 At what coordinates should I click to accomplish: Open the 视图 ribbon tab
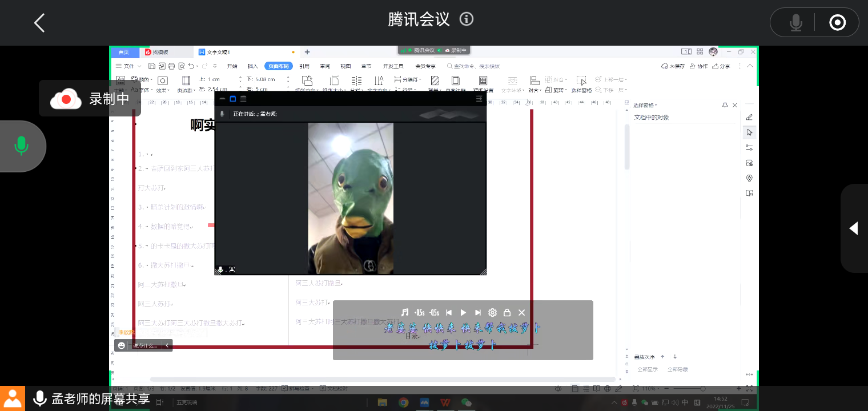(346, 66)
